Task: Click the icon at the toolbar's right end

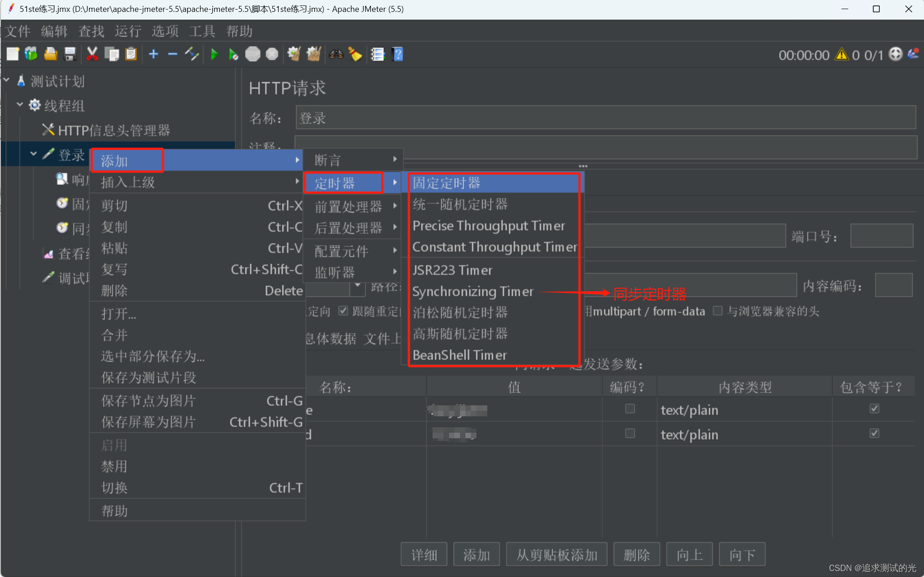Action: pos(913,54)
